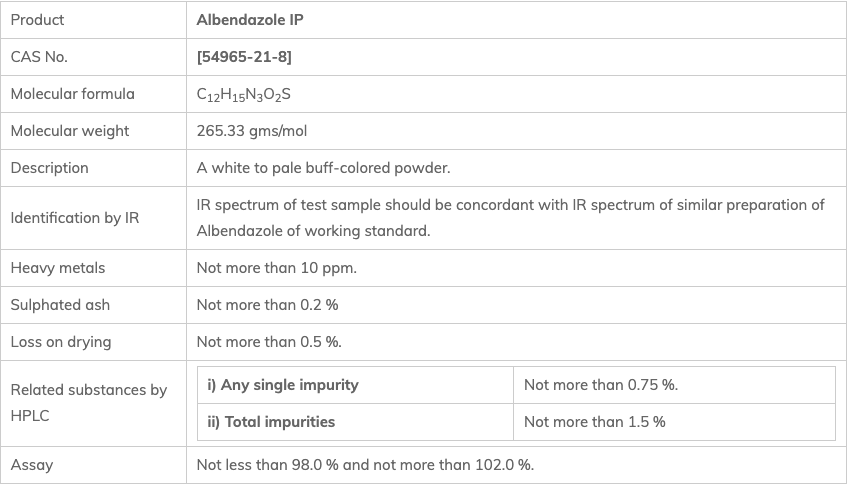Click the "Sulphated ash" row label
The height and width of the screenshot is (485, 849).
[x=60, y=305]
